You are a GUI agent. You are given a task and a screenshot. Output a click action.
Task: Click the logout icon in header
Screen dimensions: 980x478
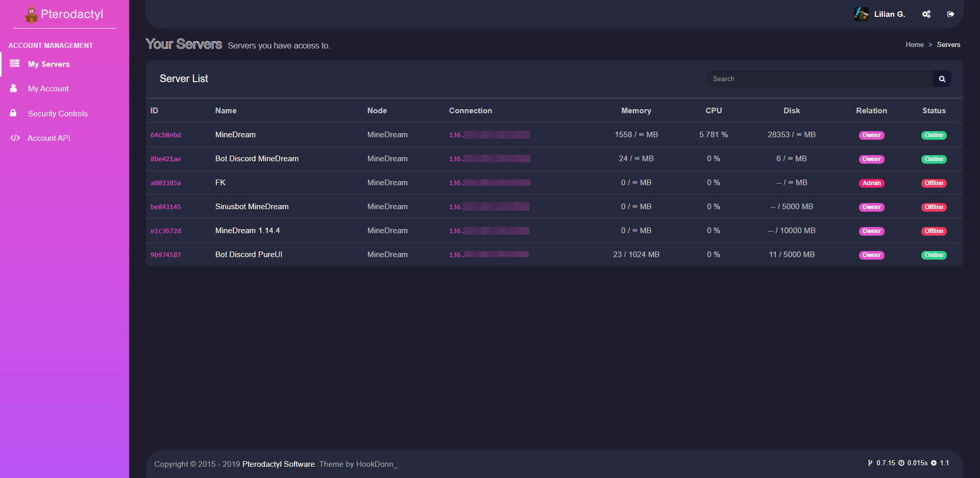click(x=950, y=14)
